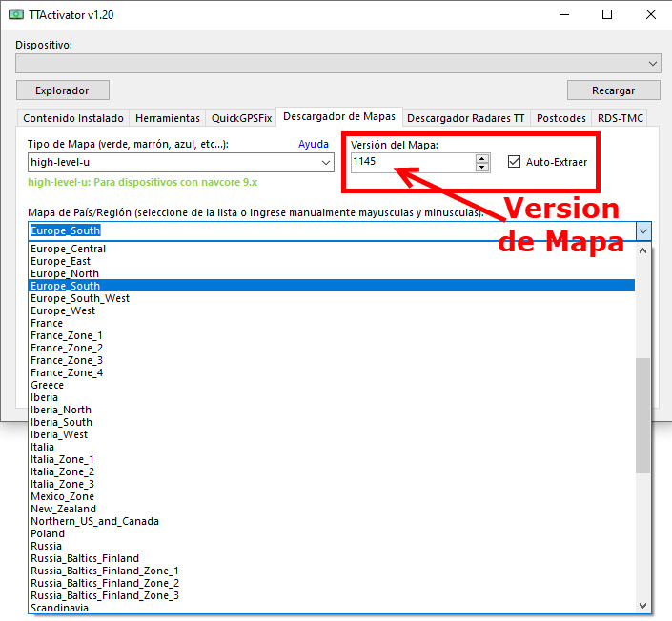Pick Europe_South_West from the list
Screen dimensions: 672x621
click(x=332, y=298)
